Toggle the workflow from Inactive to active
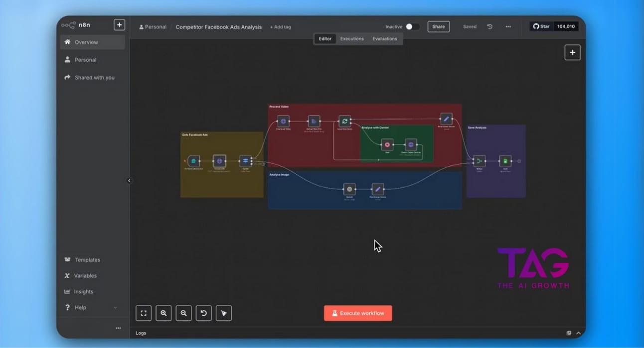The width and height of the screenshot is (644, 348). click(412, 27)
